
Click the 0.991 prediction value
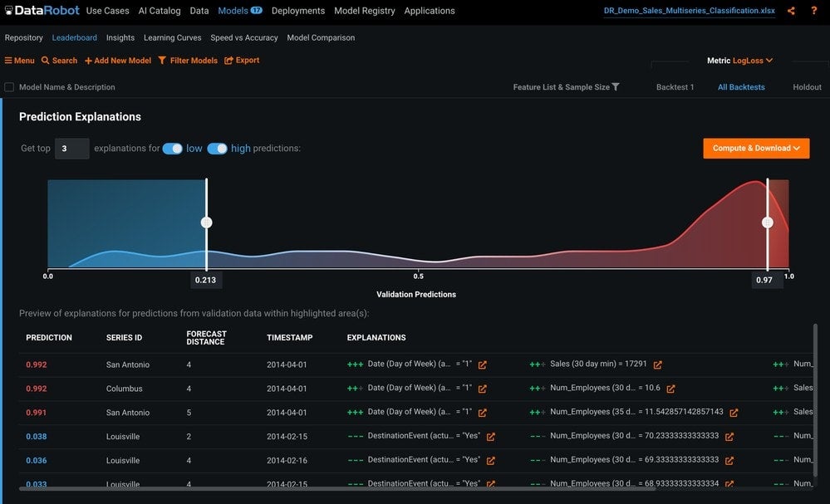pyautogui.click(x=37, y=413)
